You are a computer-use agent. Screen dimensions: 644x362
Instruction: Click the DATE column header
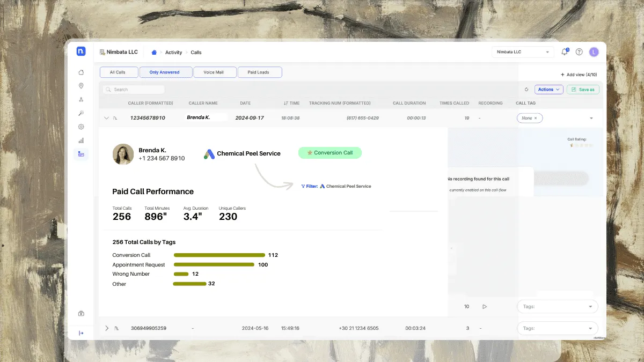(245, 103)
